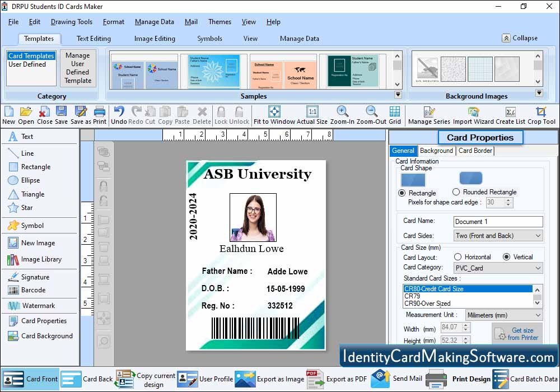Collapse the ribbon panel
This screenshot has height=392, width=560.
[x=520, y=38]
